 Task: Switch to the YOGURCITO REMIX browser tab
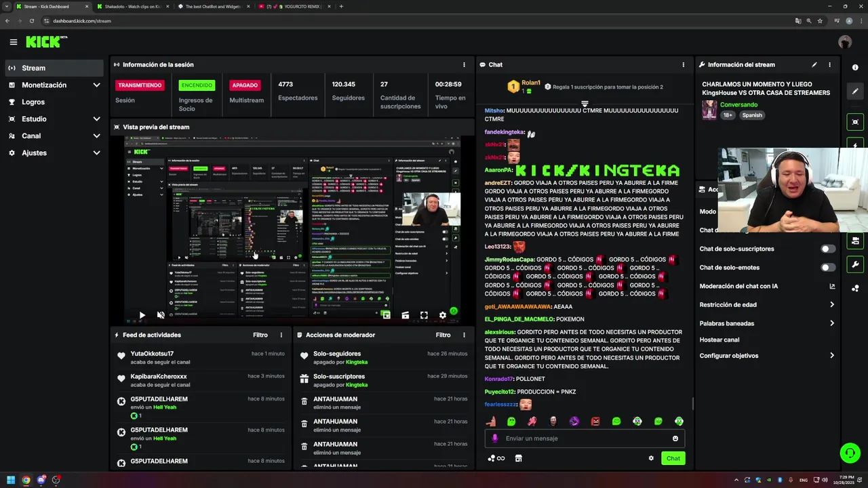click(294, 6)
